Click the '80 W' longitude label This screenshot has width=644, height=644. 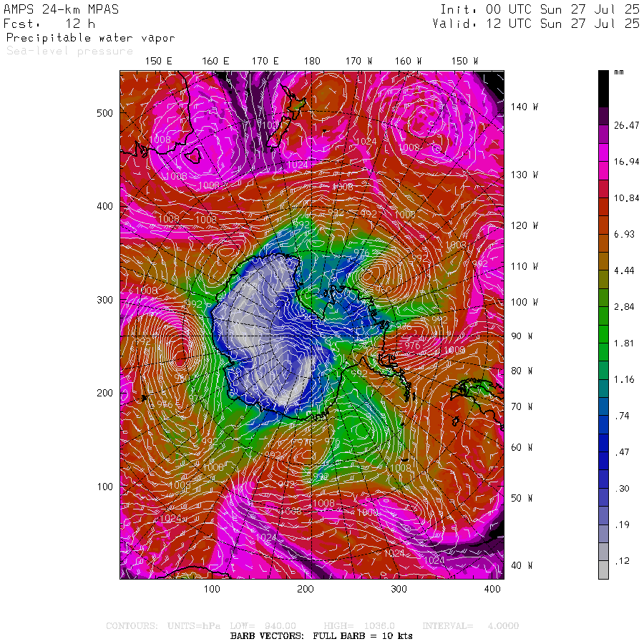pos(522,371)
